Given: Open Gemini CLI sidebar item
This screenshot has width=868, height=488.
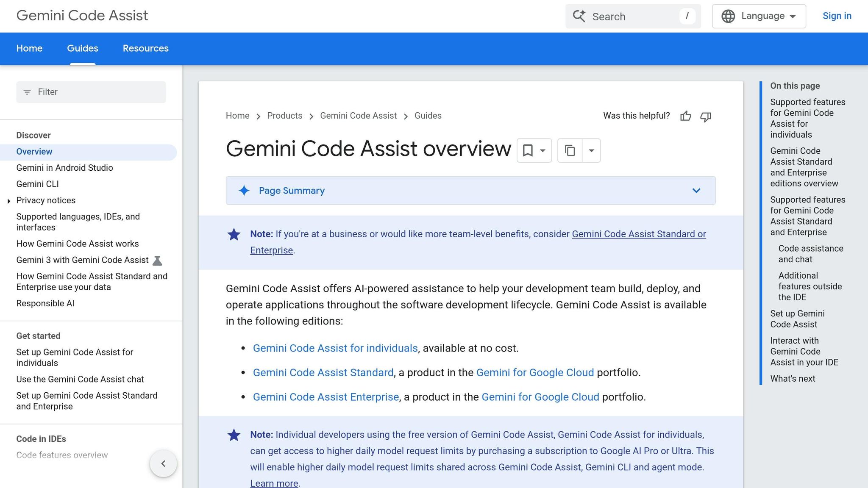Looking at the screenshot, I should [x=37, y=184].
